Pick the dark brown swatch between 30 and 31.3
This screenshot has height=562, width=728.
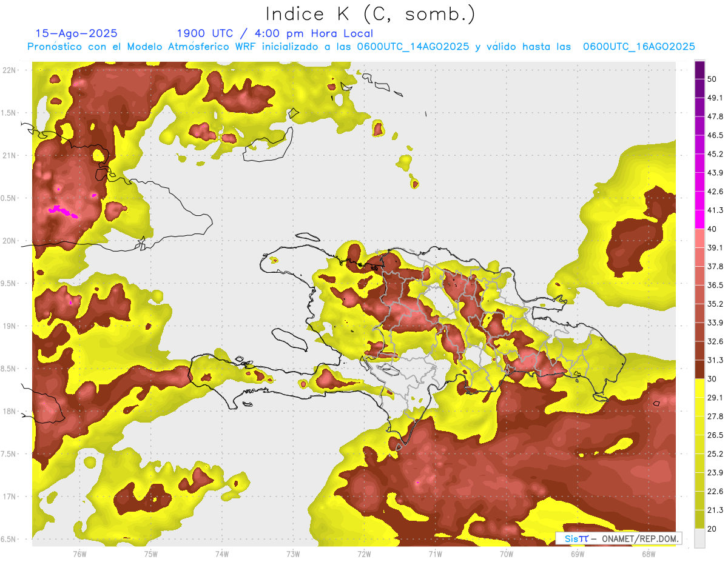click(x=699, y=370)
